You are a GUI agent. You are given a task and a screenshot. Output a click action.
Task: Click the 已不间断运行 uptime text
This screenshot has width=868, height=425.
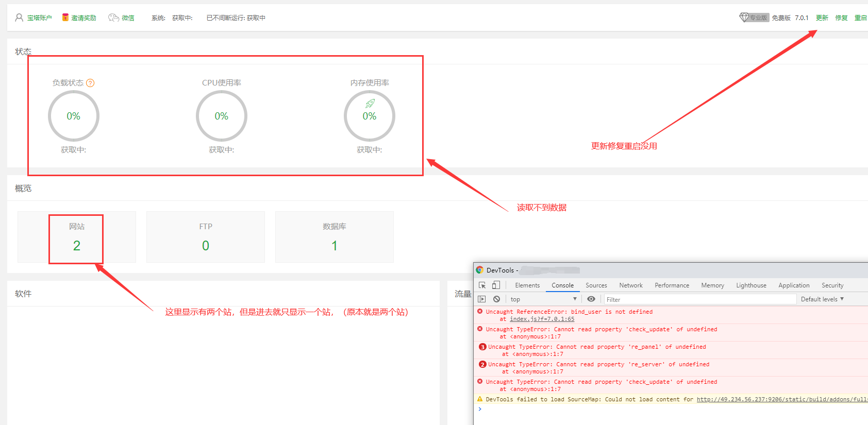[236, 18]
